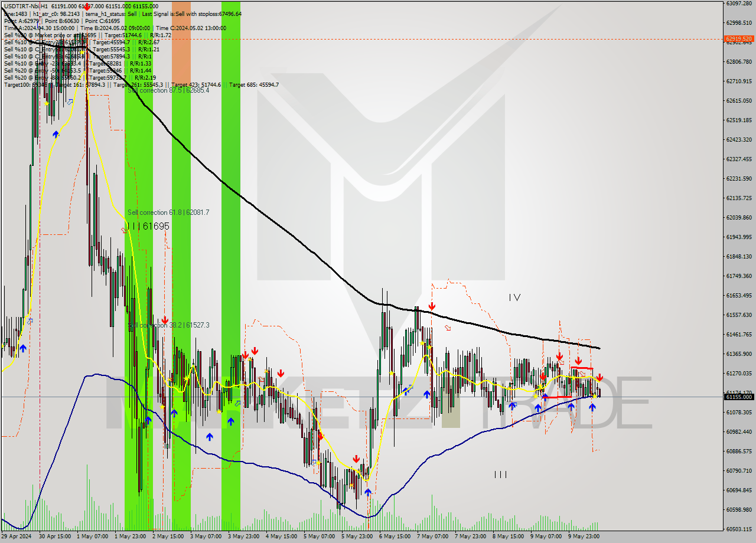Click the 'Sell correction 87.5 | 62685.4' label
The image size is (756, 543).
(x=168, y=90)
